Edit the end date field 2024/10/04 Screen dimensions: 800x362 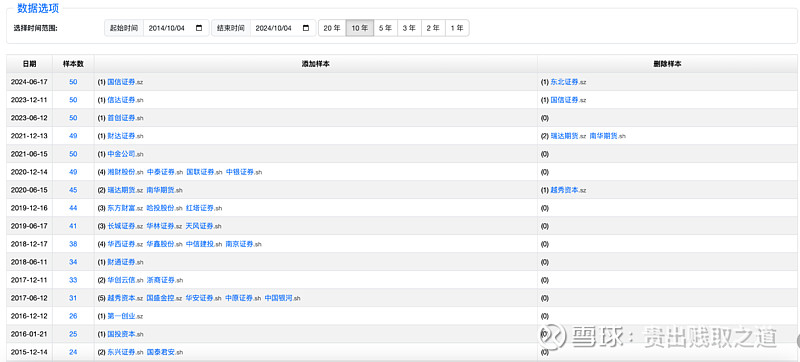[283, 29]
